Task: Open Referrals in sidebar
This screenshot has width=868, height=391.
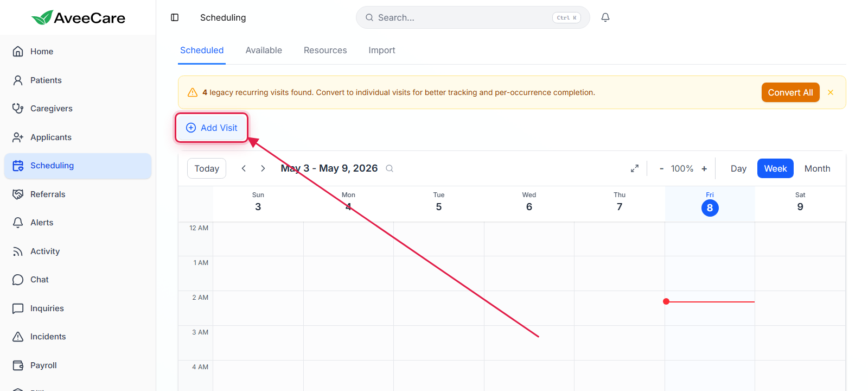Action: [x=78, y=194]
